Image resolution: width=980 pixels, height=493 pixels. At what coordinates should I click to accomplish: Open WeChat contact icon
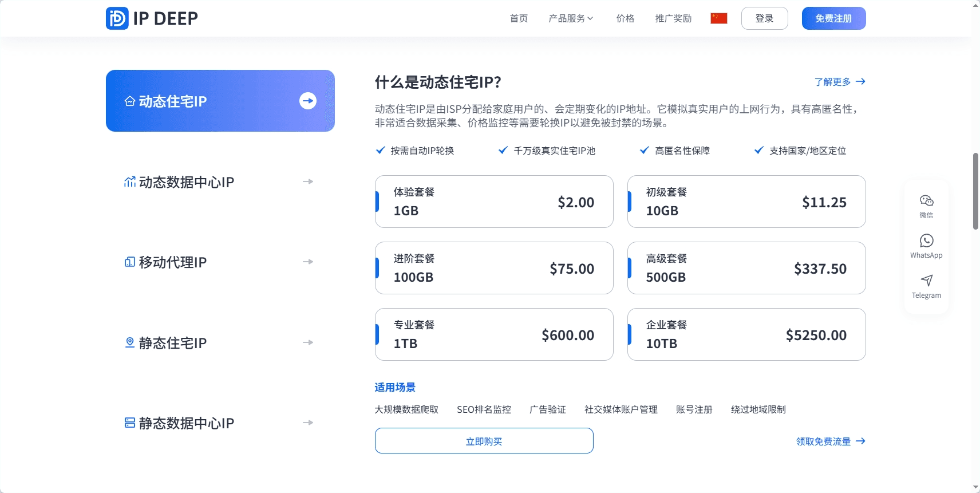[926, 201]
